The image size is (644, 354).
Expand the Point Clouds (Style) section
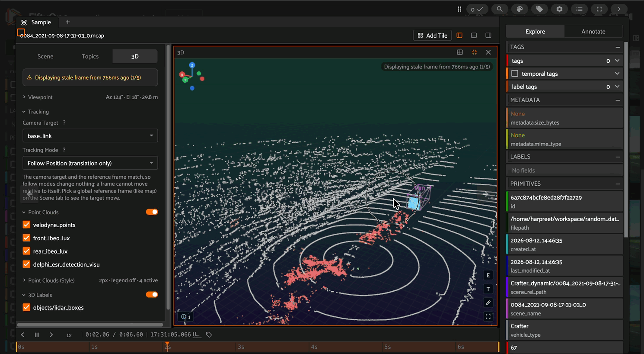(90, 280)
